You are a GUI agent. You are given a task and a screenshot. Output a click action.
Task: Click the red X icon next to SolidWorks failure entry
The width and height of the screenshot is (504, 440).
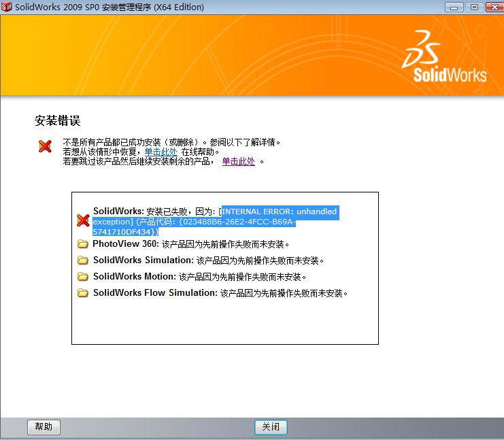tap(83, 220)
